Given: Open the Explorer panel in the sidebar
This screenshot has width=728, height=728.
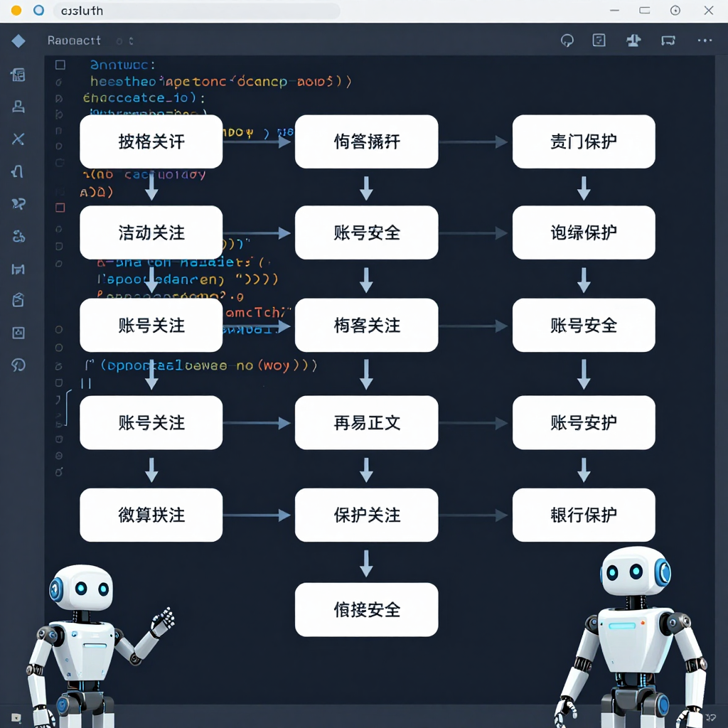Looking at the screenshot, I should pyautogui.click(x=18, y=75).
